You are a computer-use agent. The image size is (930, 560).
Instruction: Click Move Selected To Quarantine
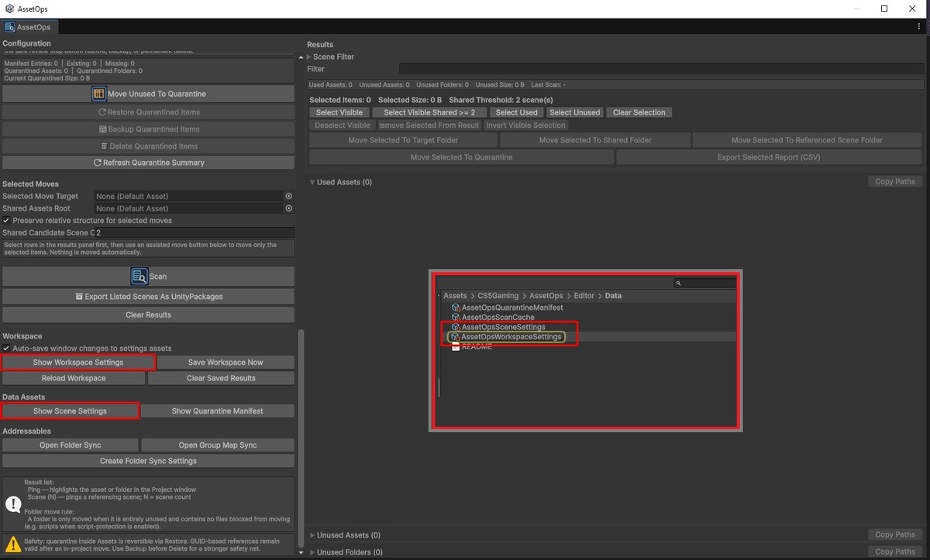tap(462, 157)
